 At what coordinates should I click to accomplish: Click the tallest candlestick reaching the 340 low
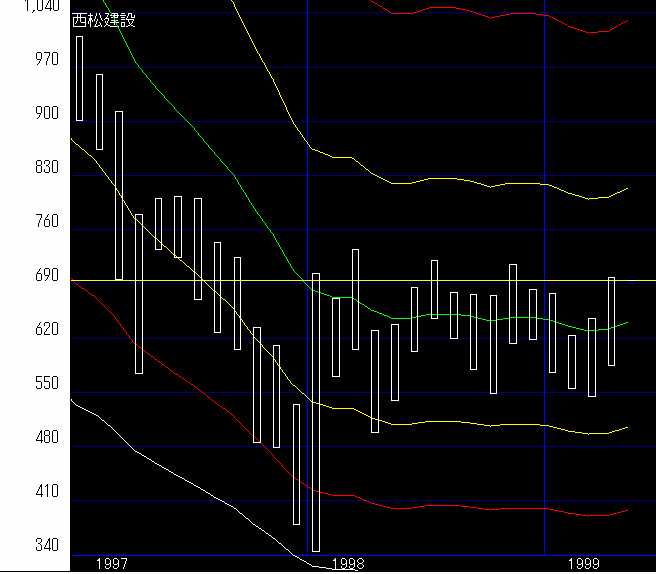pyautogui.click(x=316, y=411)
